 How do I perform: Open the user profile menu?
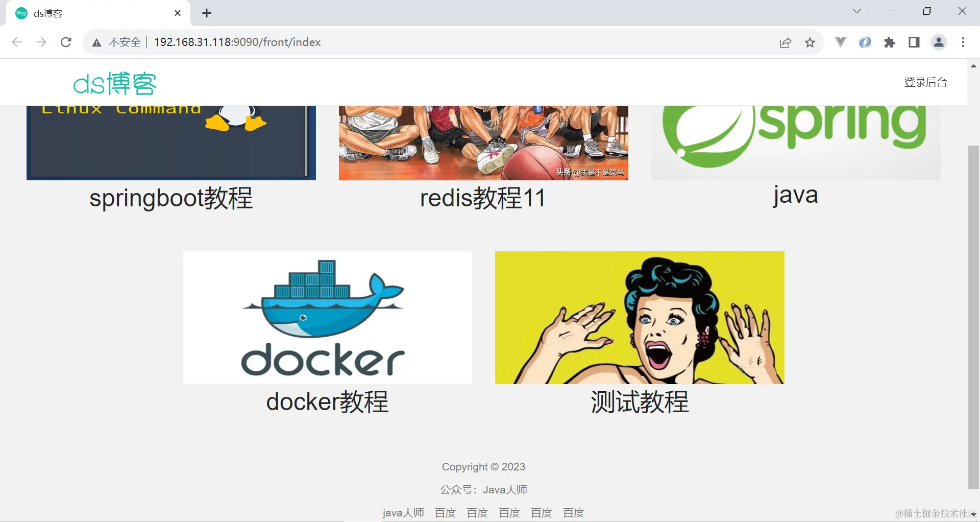tap(939, 42)
